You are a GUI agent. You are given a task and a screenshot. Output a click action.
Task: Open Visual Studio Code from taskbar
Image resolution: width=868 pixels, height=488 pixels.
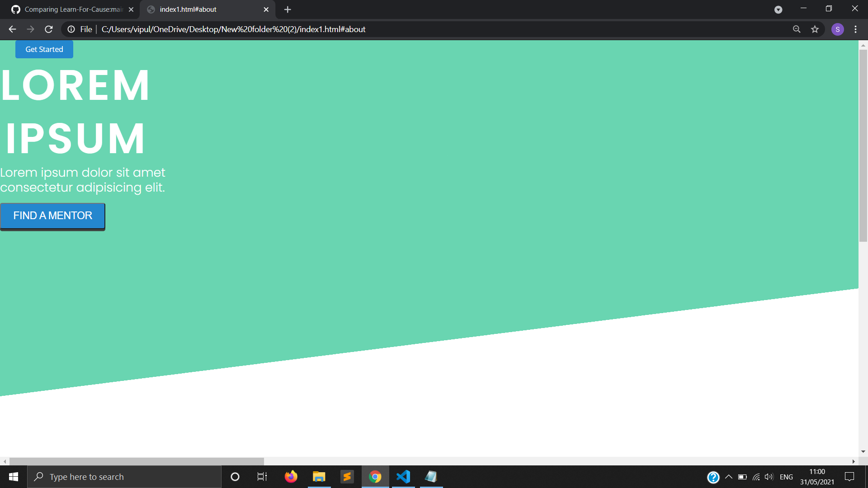[x=403, y=477]
